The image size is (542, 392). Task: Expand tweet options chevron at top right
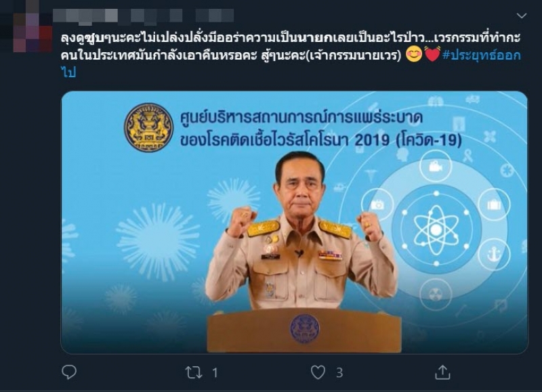521,16
